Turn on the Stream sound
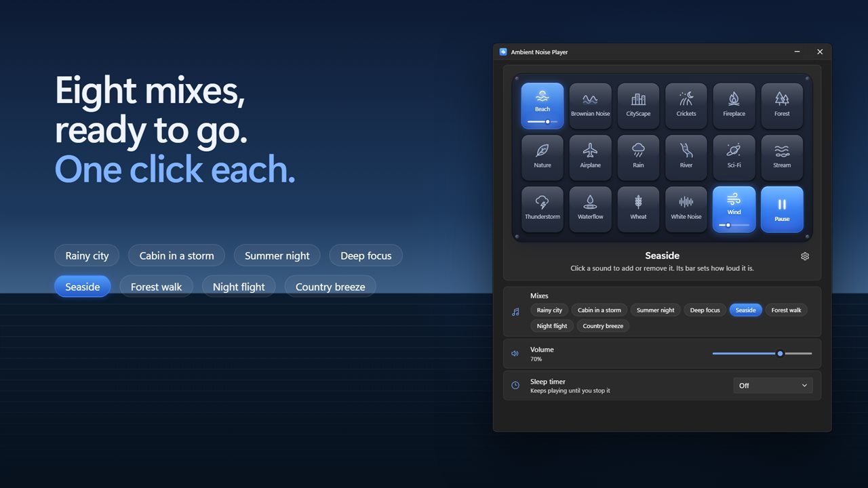868x488 pixels. pyautogui.click(x=782, y=157)
